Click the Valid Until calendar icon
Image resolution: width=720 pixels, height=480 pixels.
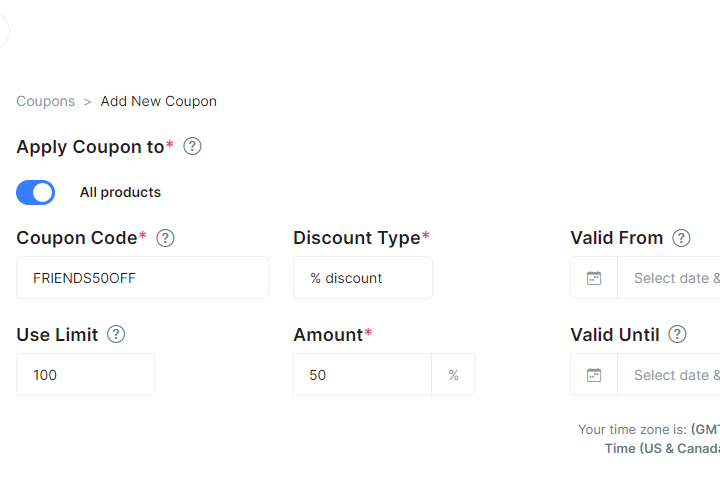tap(594, 375)
